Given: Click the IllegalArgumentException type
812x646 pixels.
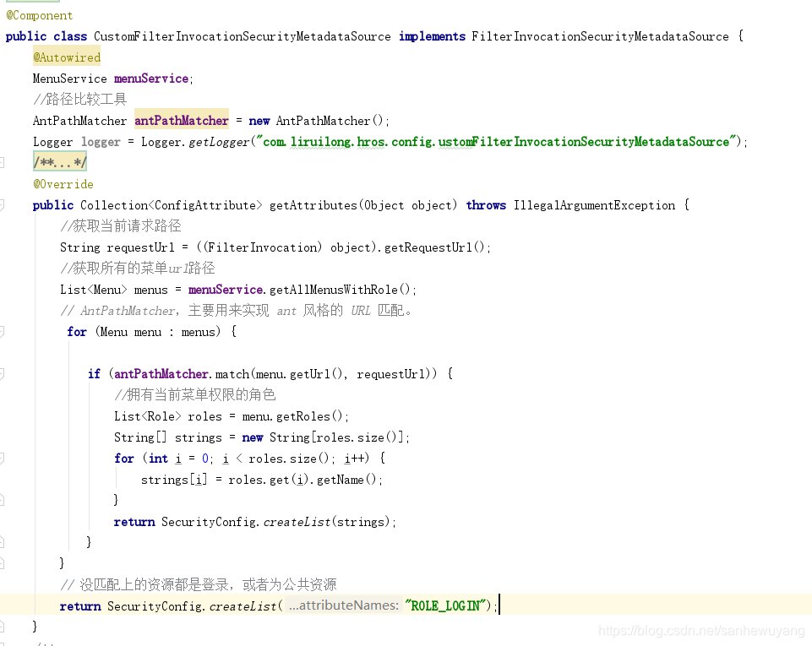Looking at the screenshot, I should [x=595, y=205].
